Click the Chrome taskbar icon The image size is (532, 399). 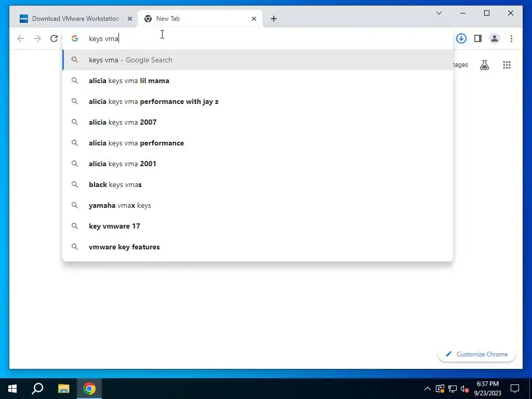coord(89,389)
